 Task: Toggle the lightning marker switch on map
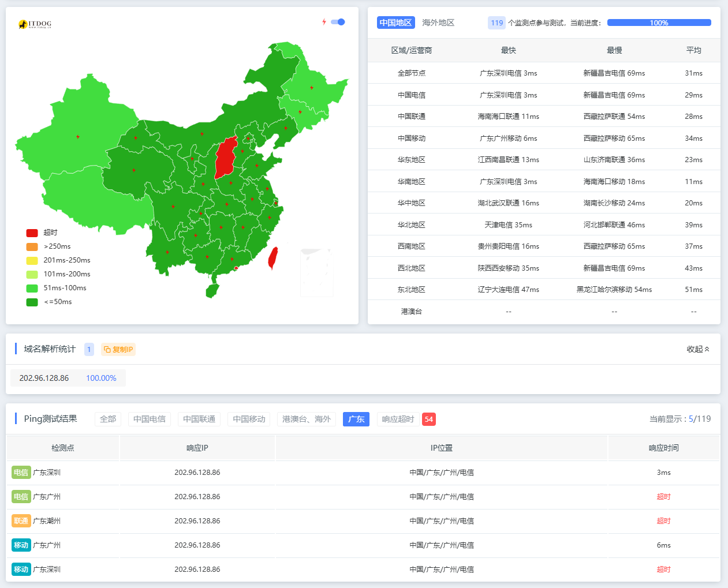click(338, 22)
